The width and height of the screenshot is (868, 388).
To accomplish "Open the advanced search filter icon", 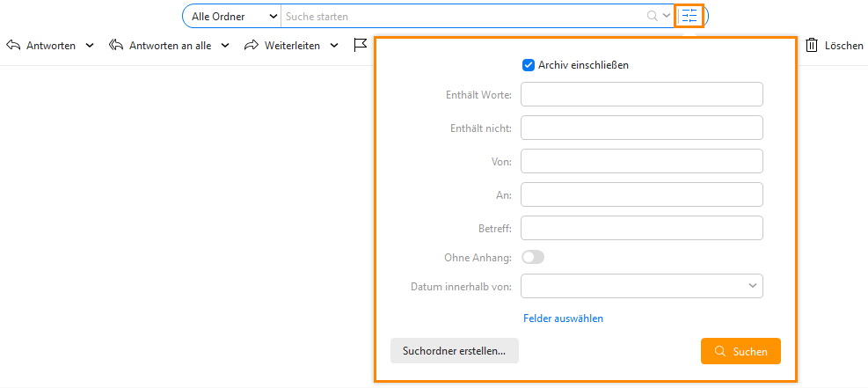I will coord(689,16).
